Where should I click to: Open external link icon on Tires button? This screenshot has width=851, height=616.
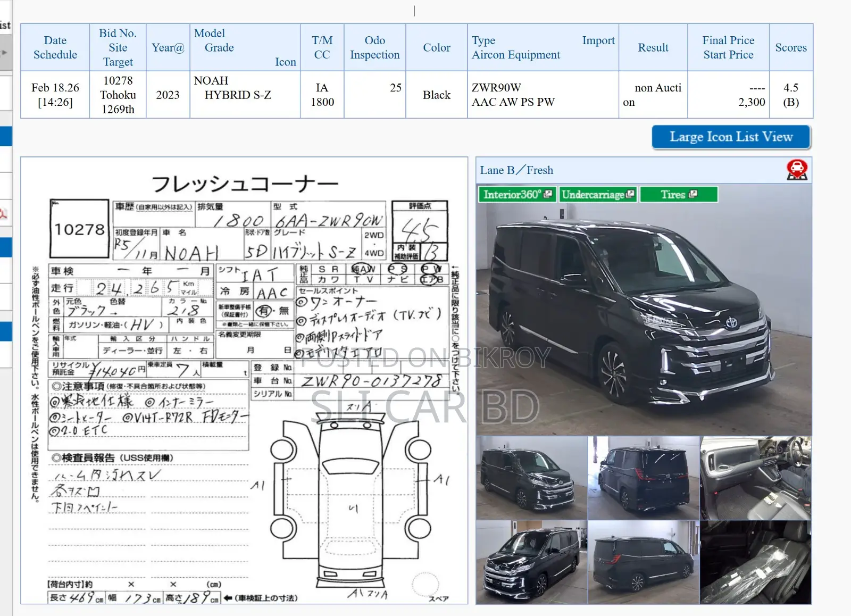pyautogui.click(x=693, y=194)
